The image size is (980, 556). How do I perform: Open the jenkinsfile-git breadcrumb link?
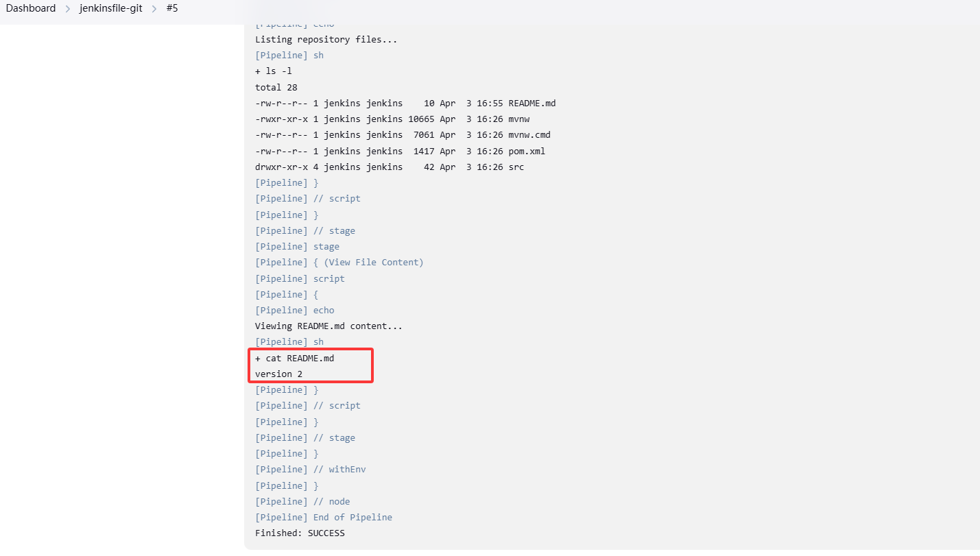[x=111, y=9]
